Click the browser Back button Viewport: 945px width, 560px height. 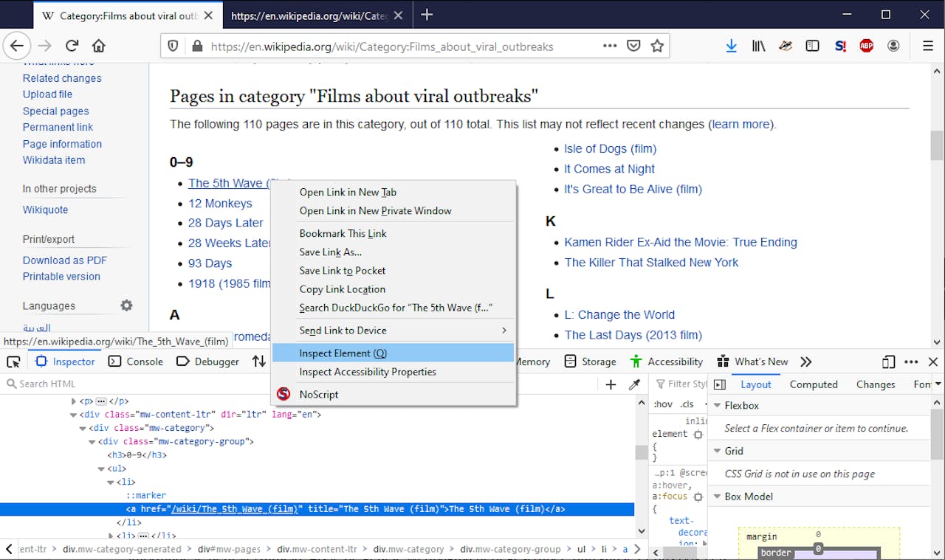pyautogui.click(x=17, y=46)
